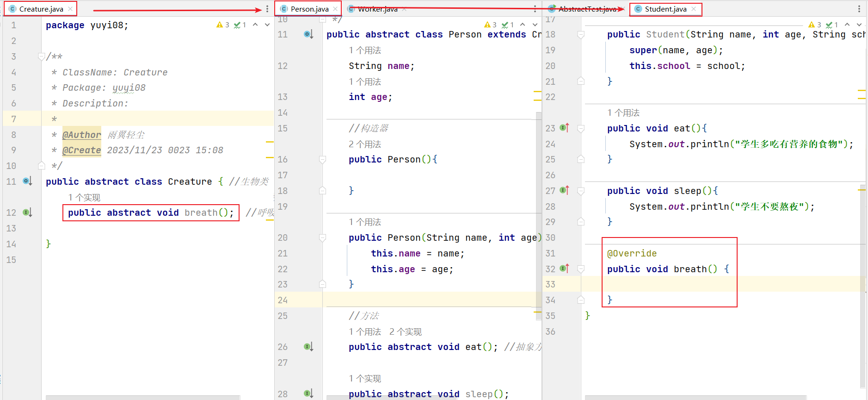
Task: Go to next highlighted error in Creature.java
Action: (x=267, y=25)
